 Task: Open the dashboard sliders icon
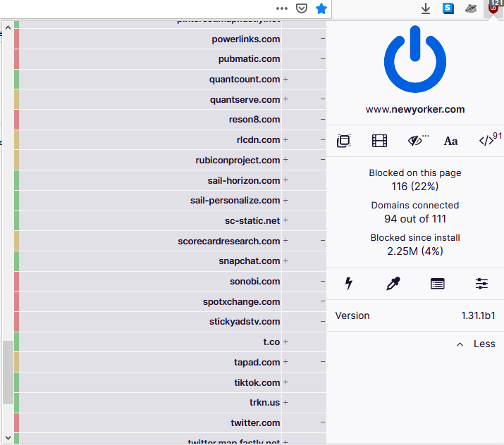click(x=481, y=284)
